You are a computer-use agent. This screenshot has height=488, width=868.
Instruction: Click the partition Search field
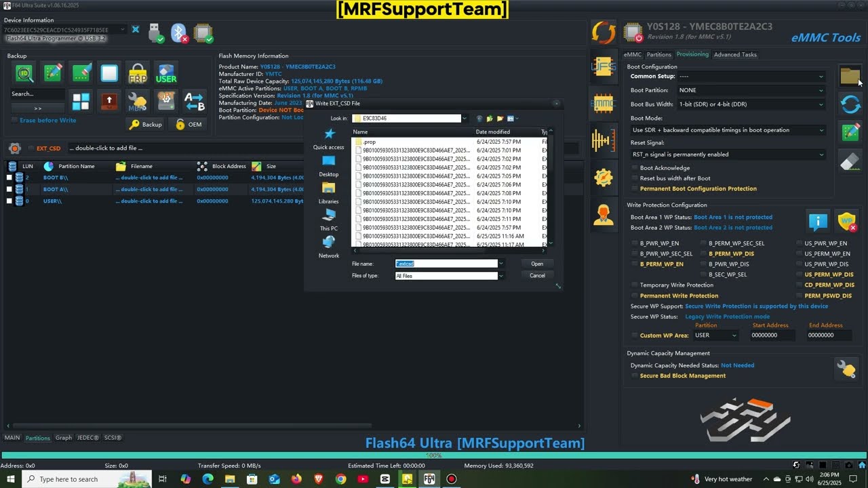coord(38,94)
